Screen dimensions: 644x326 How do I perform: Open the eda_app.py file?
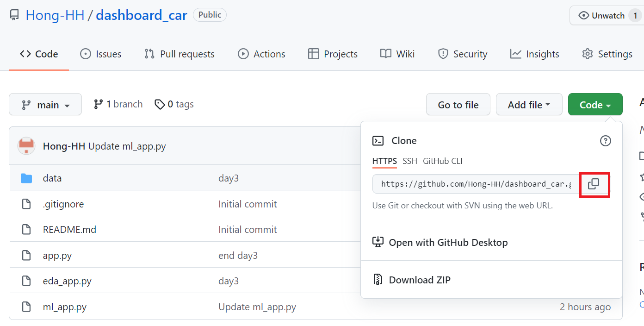pos(67,281)
